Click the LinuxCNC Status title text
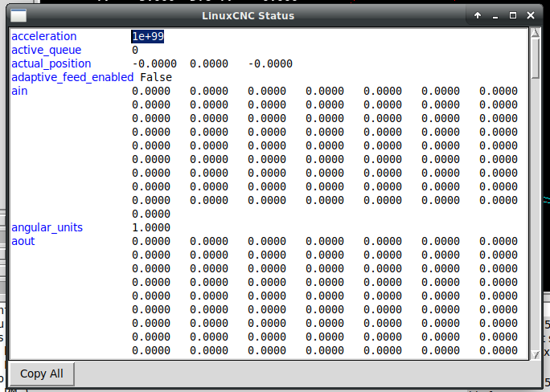 click(248, 16)
